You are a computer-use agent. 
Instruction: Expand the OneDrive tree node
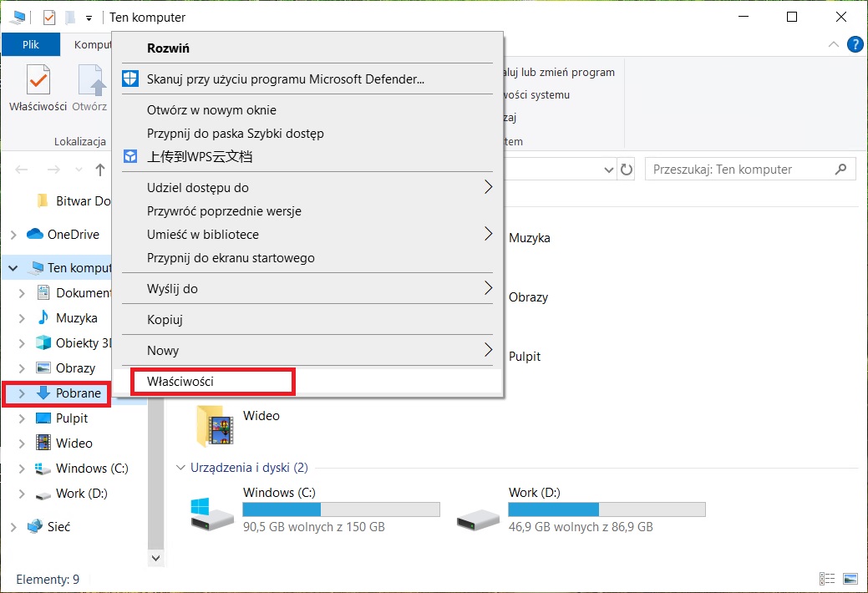pyautogui.click(x=13, y=235)
